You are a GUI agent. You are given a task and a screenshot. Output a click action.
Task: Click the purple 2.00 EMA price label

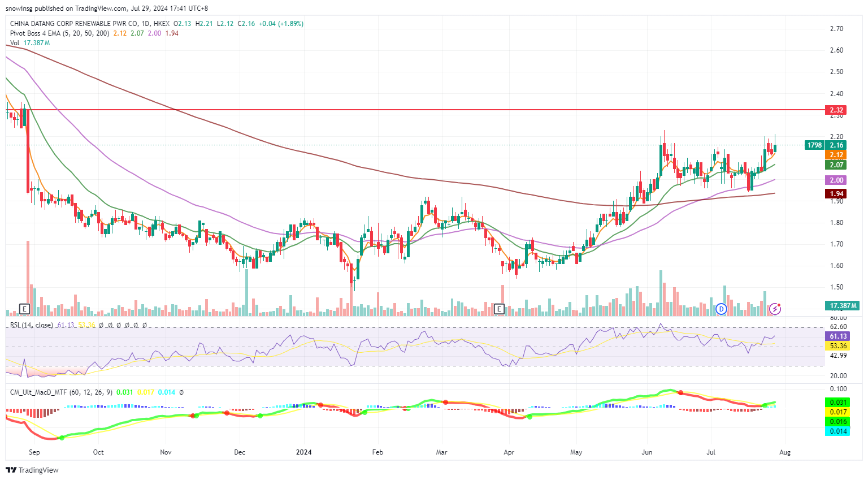(x=836, y=180)
